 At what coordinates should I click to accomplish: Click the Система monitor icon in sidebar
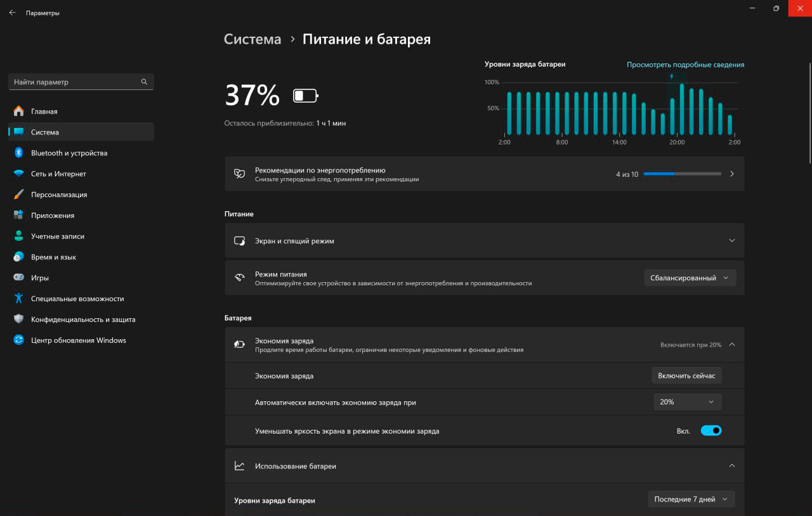coord(19,132)
